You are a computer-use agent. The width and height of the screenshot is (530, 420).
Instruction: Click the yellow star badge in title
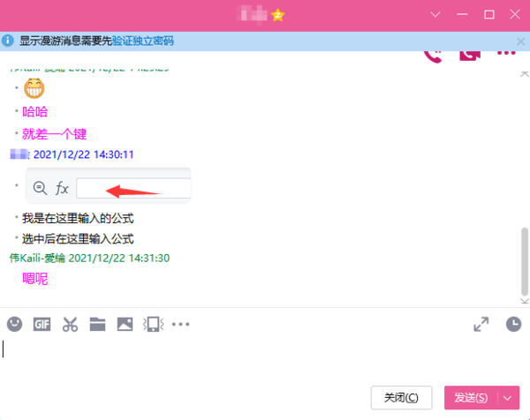click(278, 15)
